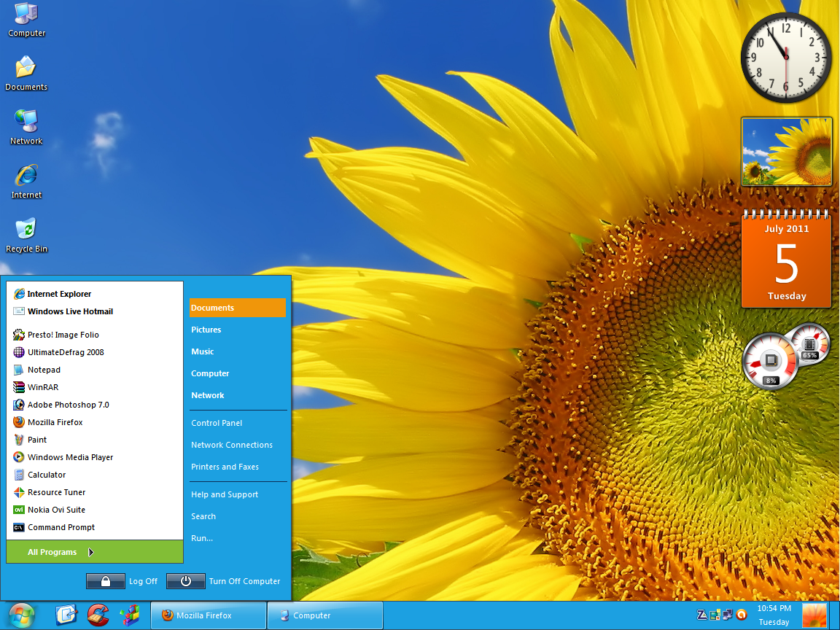
Task: Open the Network desktop icon
Action: (x=26, y=127)
